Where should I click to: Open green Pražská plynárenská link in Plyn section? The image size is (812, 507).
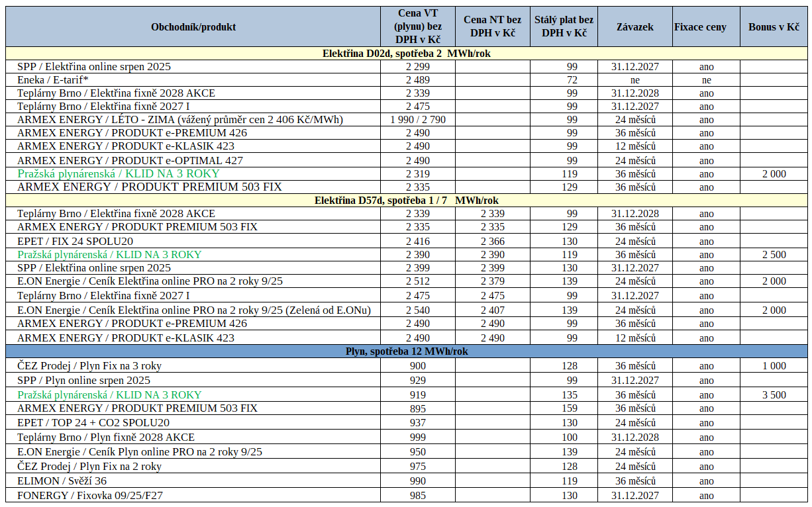[x=109, y=395]
